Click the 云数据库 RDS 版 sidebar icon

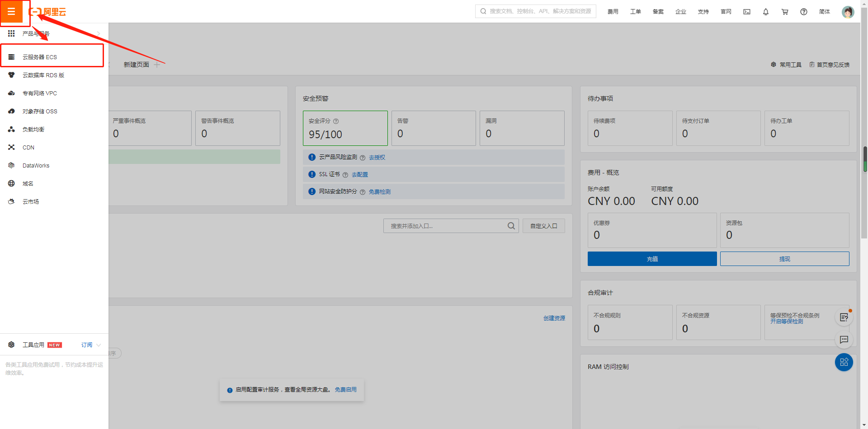(x=12, y=75)
